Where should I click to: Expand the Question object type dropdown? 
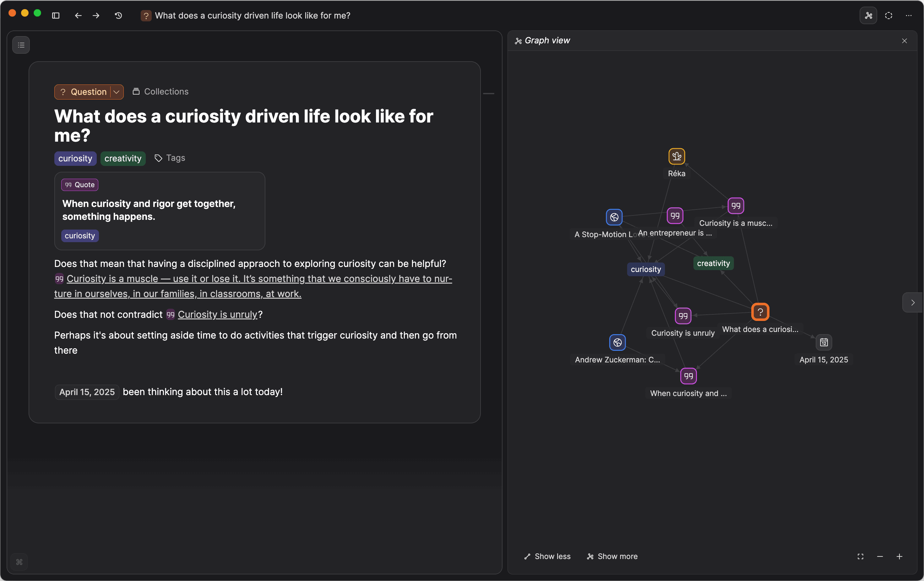(x=116, y=92)
